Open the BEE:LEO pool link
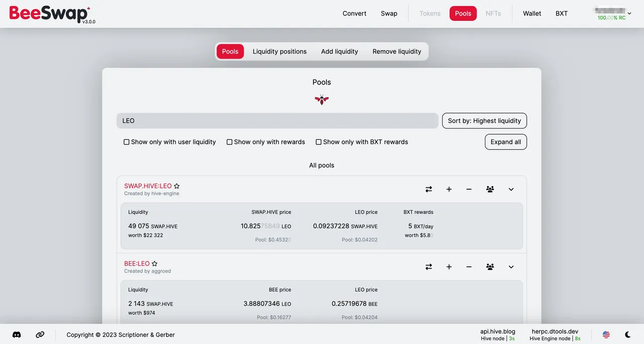The image size is (644, 344). tap(137, 264)
